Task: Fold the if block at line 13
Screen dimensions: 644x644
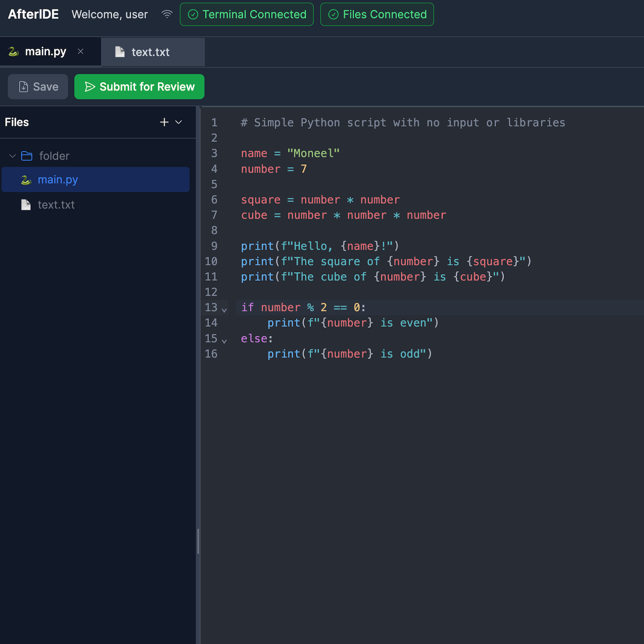Action: 224,310
